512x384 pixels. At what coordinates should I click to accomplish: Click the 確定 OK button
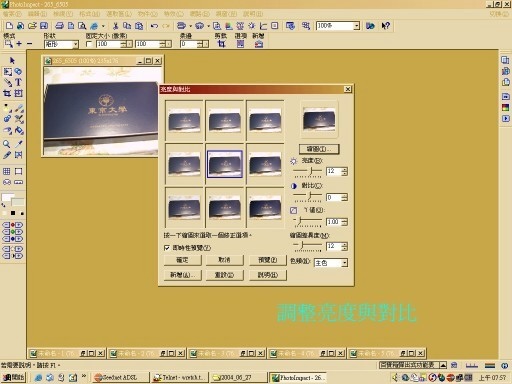click(x=183, y=260)
